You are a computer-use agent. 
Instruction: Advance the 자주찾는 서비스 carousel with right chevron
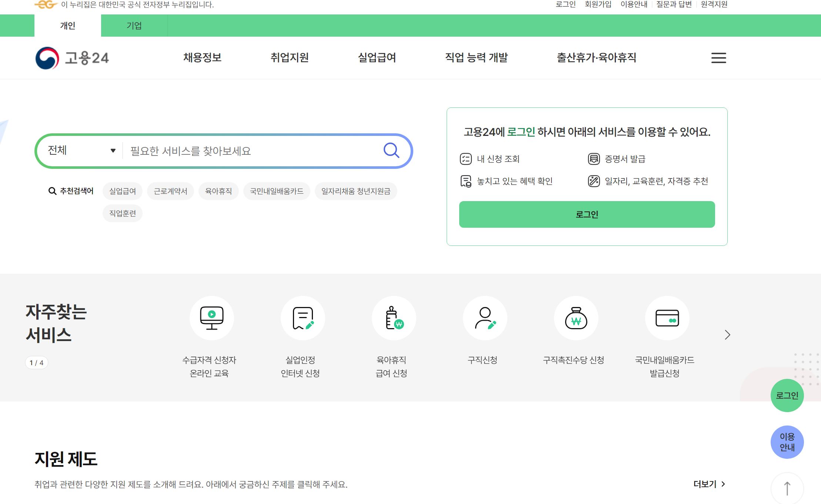point(727,334)
